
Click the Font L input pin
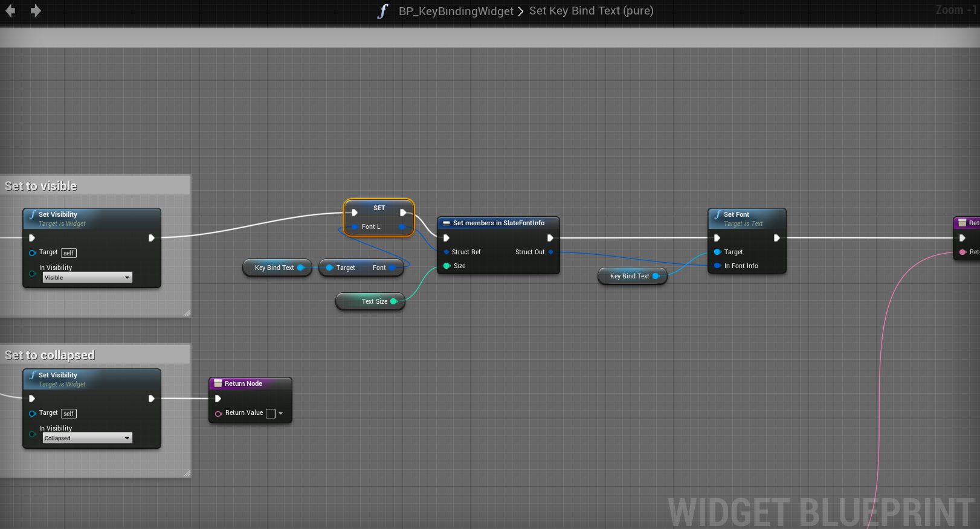pos(355,227)
